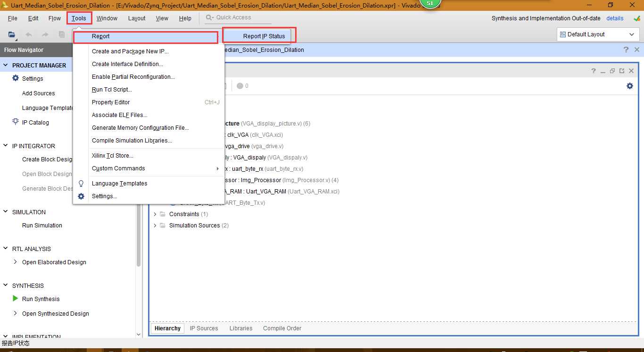Viewport: 644px width, 352px height.
Task: Open the File menu
Action: point(13,18)
